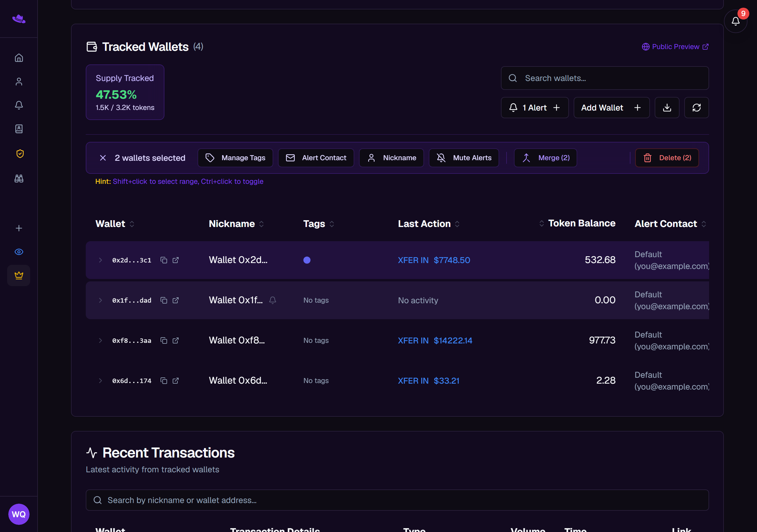
Task: Copy address of wallet 0xf8...3aa
Action: click(164, 340)
